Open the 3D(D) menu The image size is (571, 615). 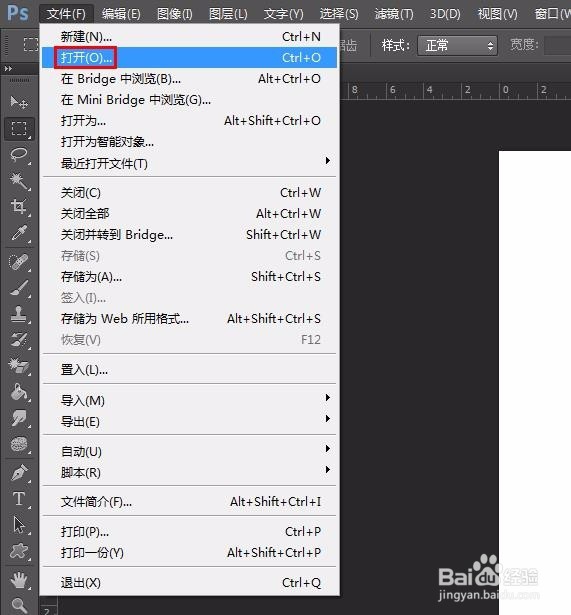click(x=445, y=14)
